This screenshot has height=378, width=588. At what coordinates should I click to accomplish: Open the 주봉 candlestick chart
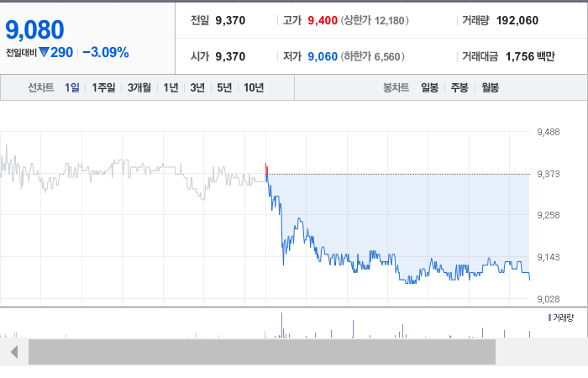tap(459, 87)
